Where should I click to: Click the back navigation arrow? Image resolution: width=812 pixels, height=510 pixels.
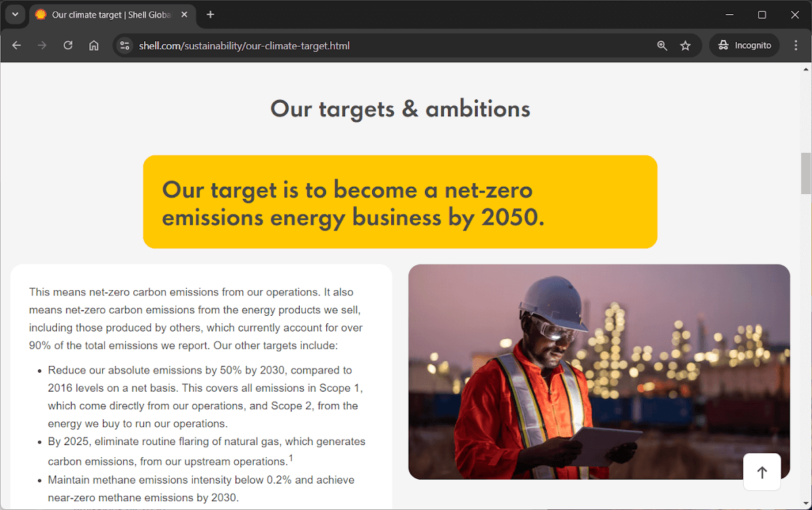(16, 45)
